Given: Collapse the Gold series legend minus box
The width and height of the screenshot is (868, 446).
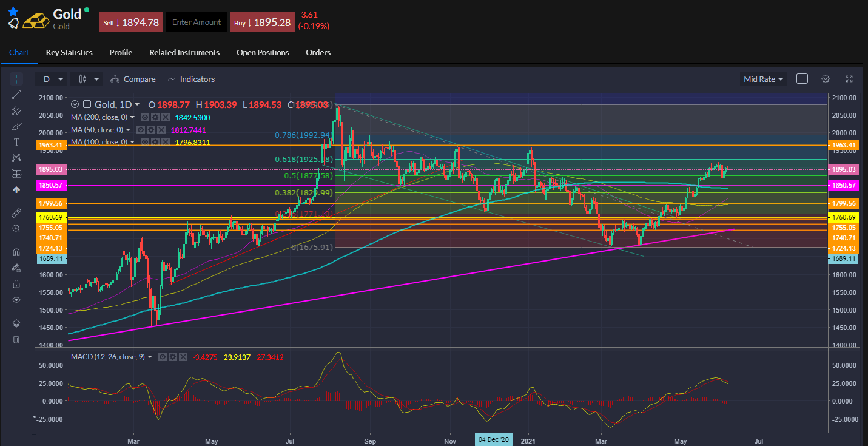Looking at the screenshot, I should 87,104.
